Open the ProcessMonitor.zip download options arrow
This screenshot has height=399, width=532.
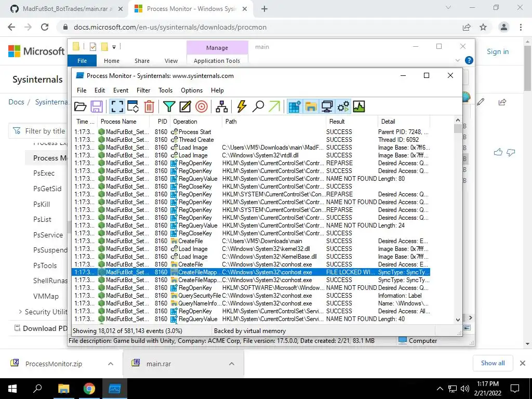pyautogui.click(x=111, y=364)
